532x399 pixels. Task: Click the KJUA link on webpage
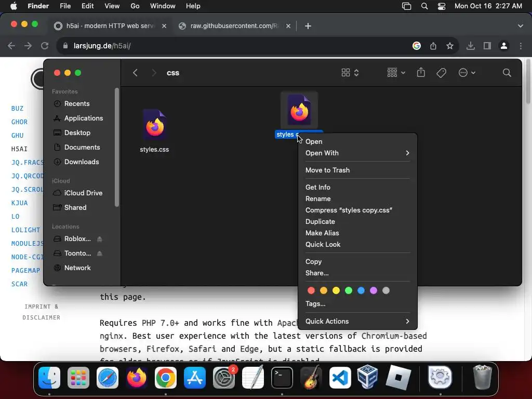click(19, 203)
